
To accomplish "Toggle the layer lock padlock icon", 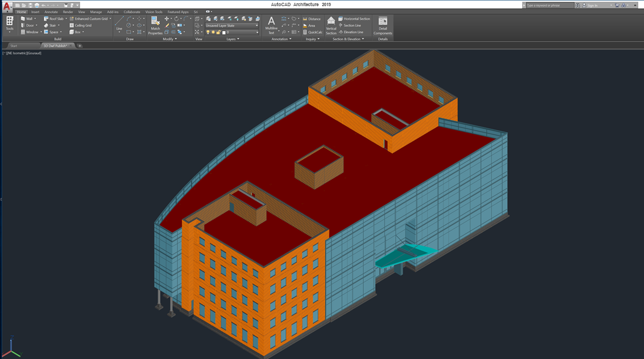I will pos(218,32).
